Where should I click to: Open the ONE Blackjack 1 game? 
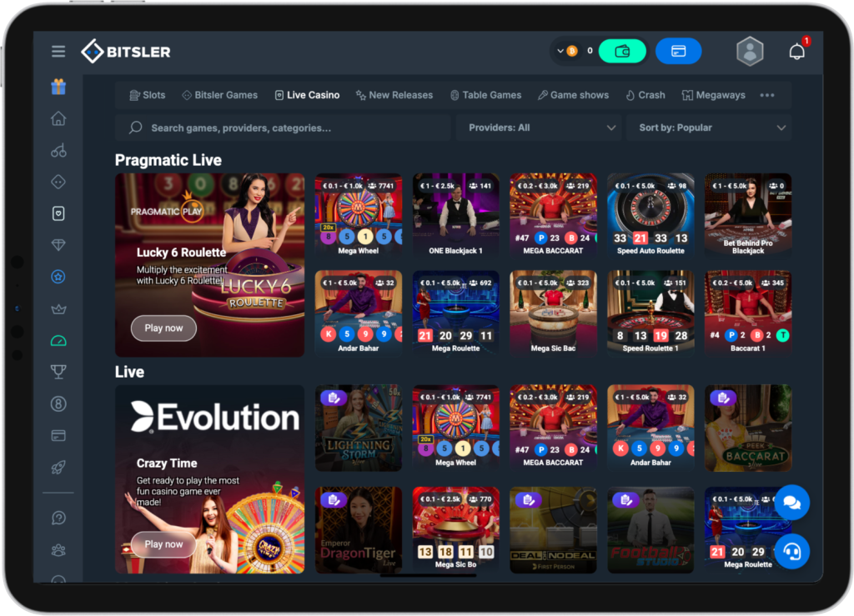click(x=456, y=216)
